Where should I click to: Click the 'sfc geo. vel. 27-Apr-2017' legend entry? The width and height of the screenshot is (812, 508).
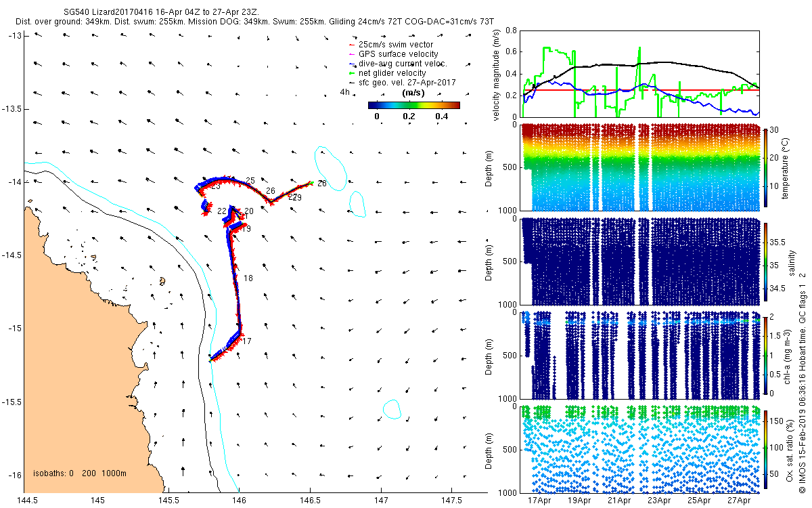[x=407, y=82]
